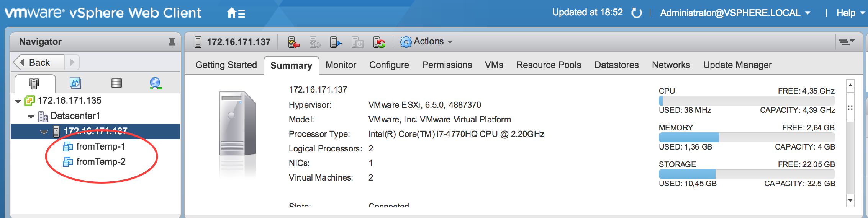868x218 pixels.
Task: Click the large host server image
Action: (237, 123)
